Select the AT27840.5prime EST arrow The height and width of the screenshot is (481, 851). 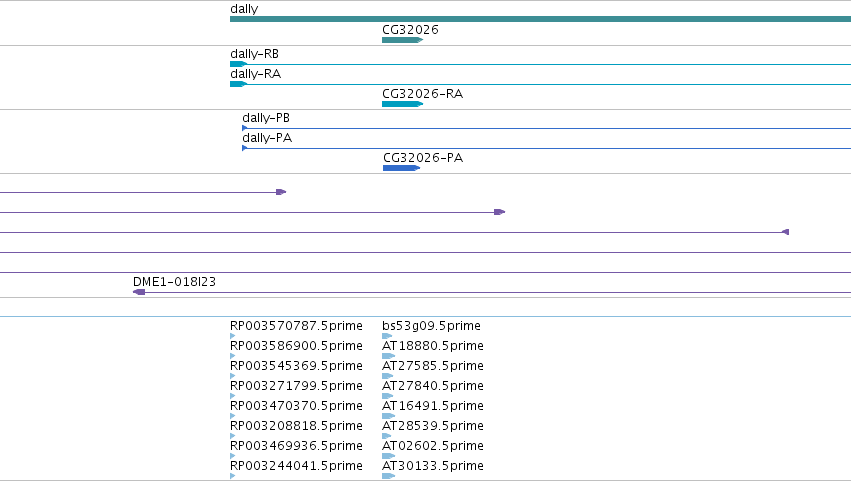pos(388,396)
